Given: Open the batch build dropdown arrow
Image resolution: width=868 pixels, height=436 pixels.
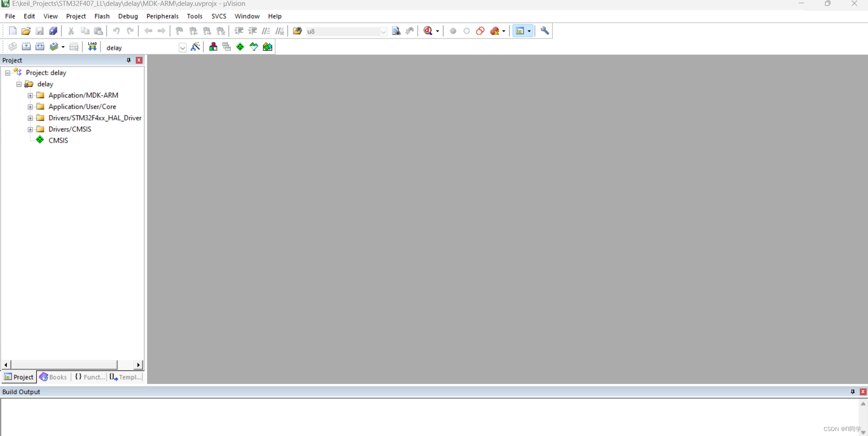Looking at the screenshot, I should (63, 47).
